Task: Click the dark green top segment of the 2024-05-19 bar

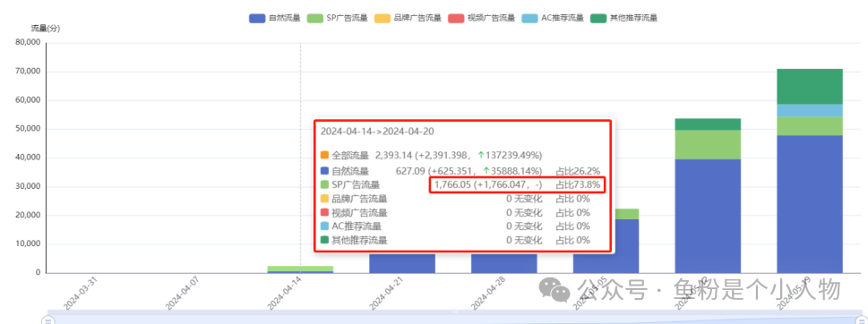Action: tap(809, 86)
